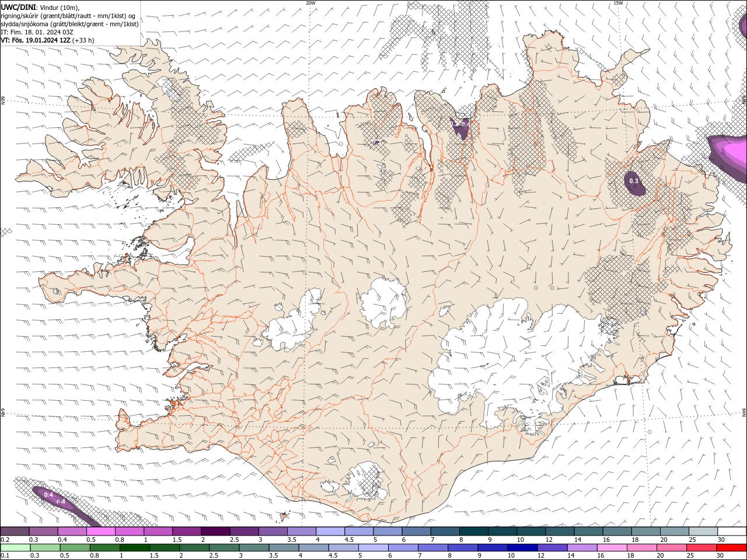747x560 pixels.
Task: Select the violet rain swatch starting at 12
Action: (553, 548)
